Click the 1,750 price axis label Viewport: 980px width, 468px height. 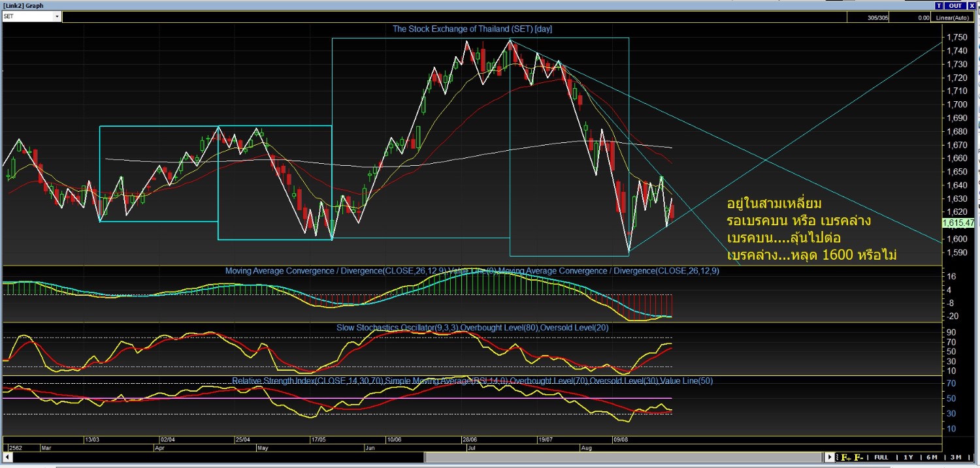(956, 37)
